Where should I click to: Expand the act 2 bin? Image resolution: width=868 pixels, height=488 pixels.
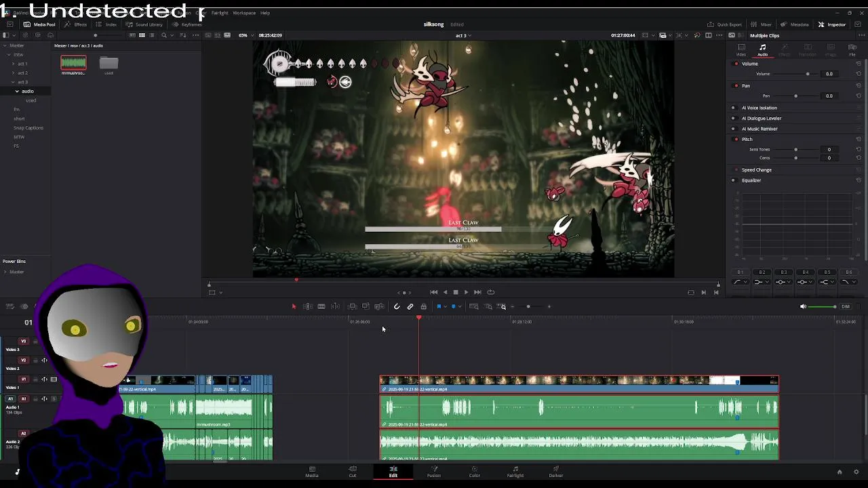[13, 73]
